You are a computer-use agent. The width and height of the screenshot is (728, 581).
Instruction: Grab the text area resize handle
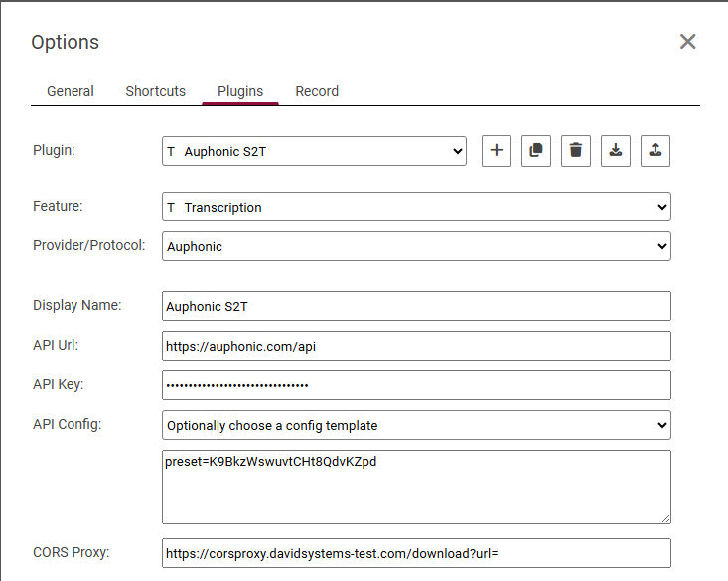coord(665,519)
